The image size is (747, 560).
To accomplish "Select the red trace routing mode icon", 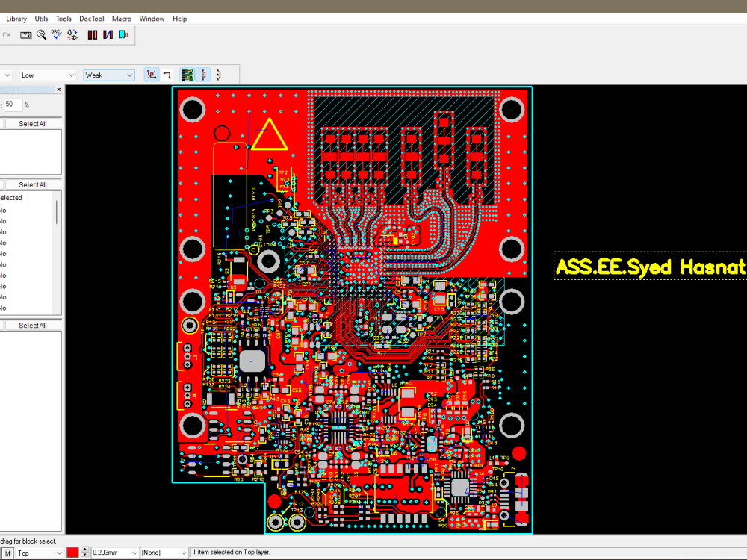I will coord(152,75).
